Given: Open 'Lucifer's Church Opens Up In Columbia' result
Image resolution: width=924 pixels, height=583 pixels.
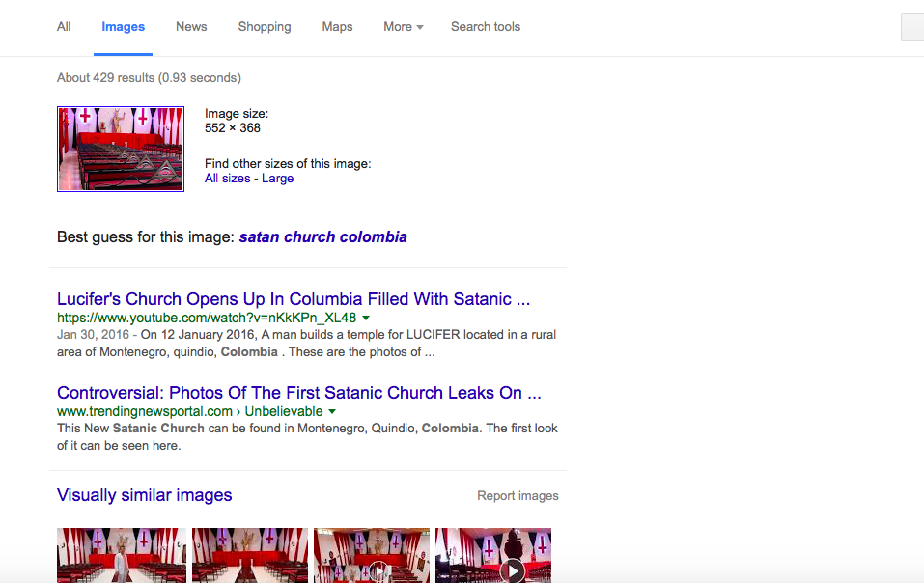Looking at the screenshot, I should 294,299.
